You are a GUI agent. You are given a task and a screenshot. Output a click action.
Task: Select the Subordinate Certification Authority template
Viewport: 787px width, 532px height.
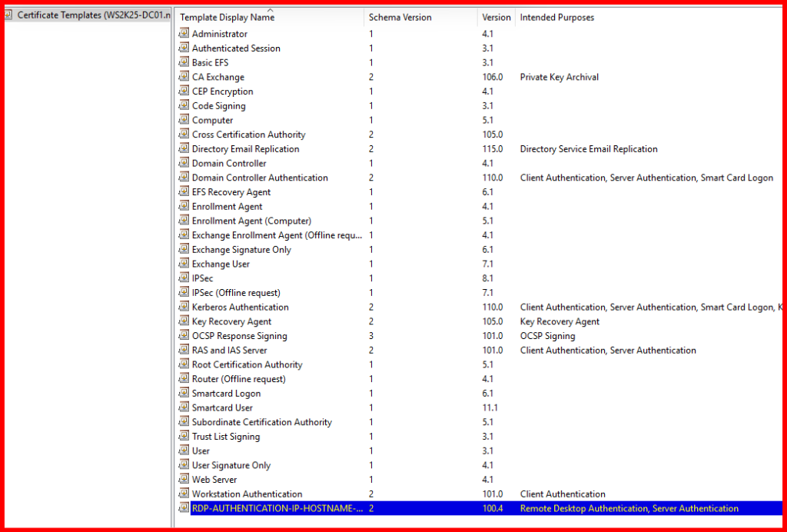tap(261, 422)
